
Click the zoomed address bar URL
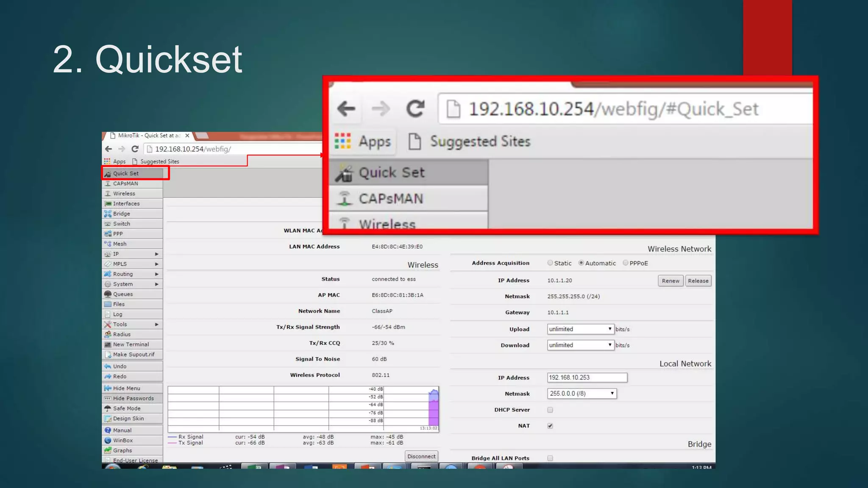pos(613,109)
